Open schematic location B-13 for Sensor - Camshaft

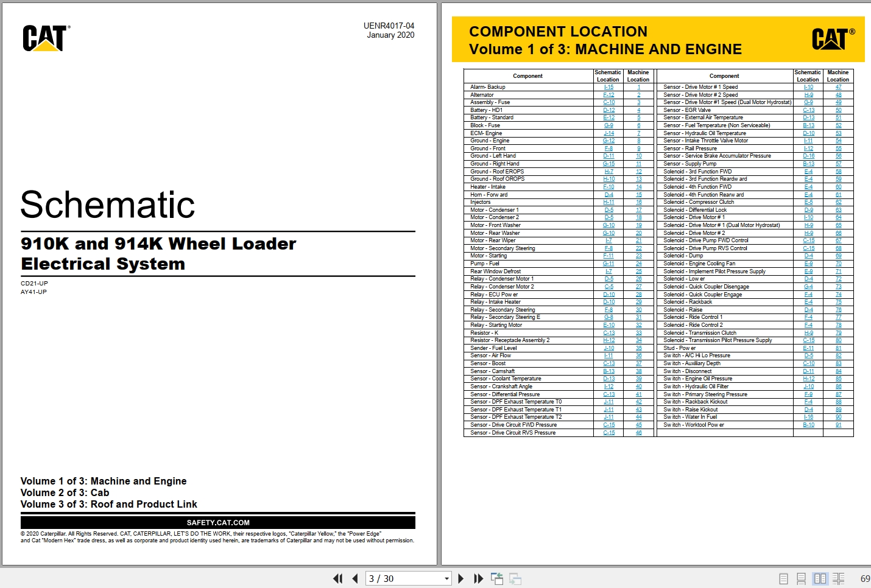click(608, 371)
